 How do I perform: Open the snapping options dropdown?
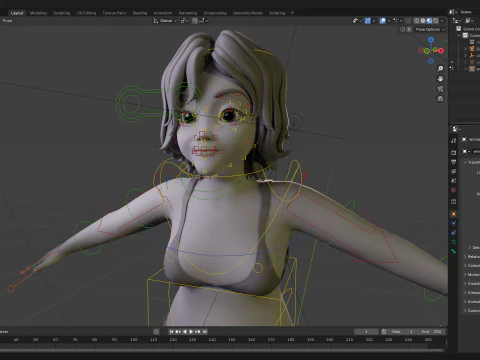(204, 21)
